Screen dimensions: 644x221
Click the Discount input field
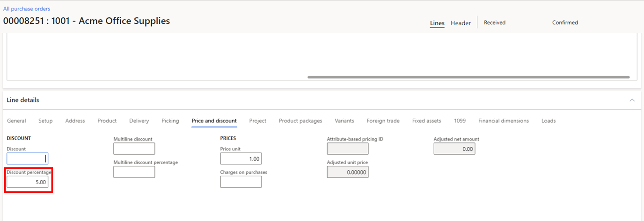(27, 158)
